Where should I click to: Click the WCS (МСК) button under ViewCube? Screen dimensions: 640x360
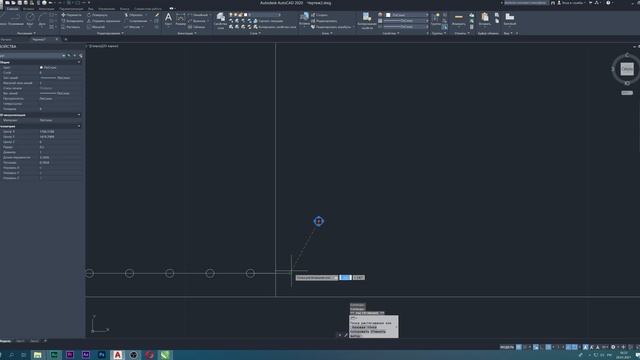click(627, 93)
